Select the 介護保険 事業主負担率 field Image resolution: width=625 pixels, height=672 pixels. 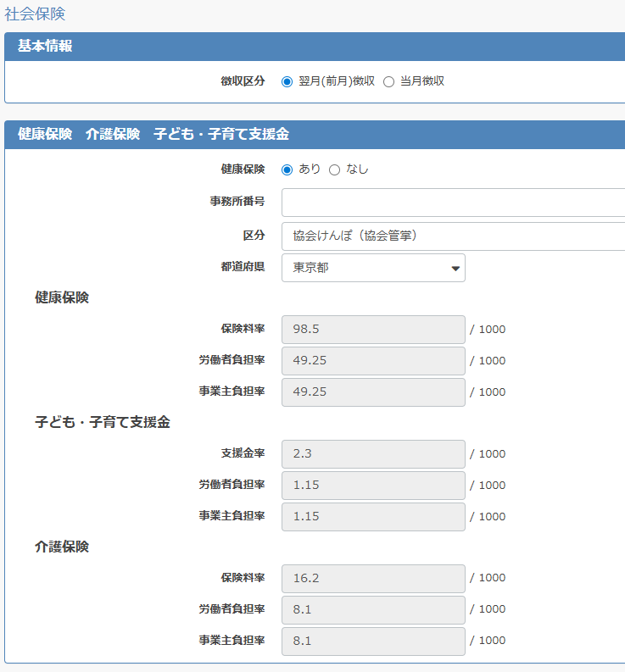point(373,641)
